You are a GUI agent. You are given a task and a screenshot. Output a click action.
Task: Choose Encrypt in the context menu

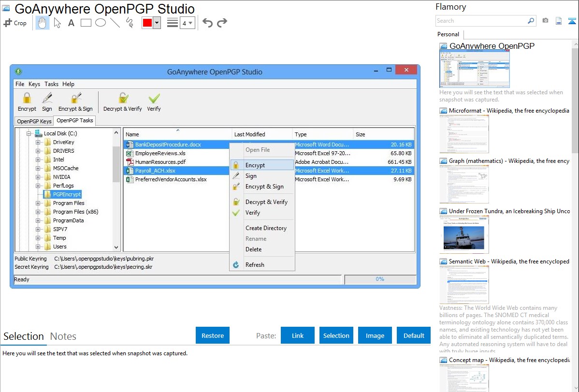pyautogui.click(x=262, y=165)
